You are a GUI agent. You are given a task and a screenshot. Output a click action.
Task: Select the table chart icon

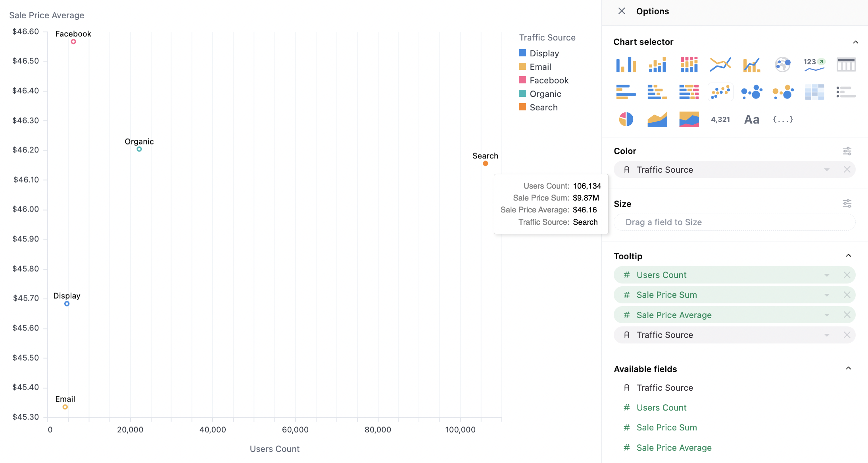(x=846, y=64)
